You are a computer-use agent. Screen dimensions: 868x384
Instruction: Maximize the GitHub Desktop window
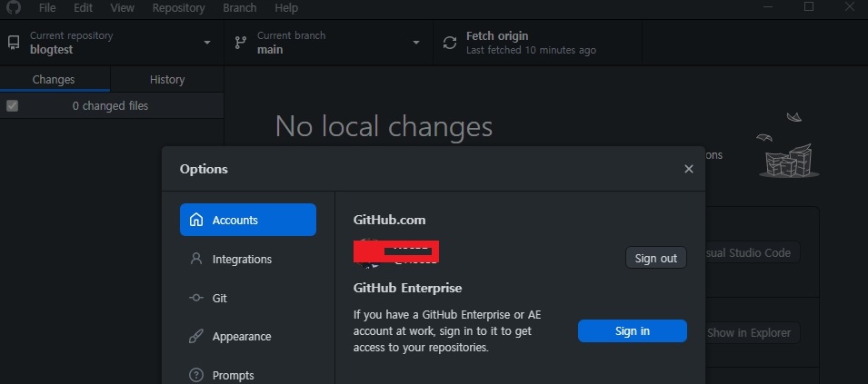point(809,6)
